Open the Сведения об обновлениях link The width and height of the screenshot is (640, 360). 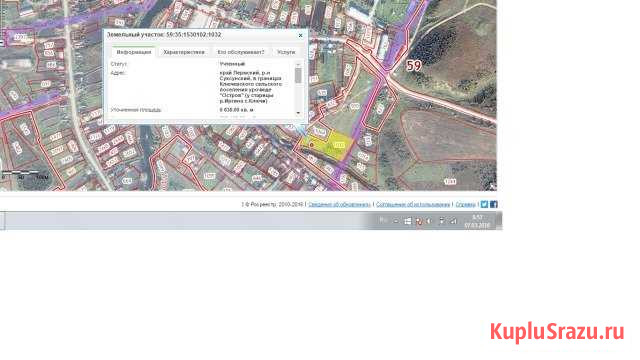tap(339, 204)
